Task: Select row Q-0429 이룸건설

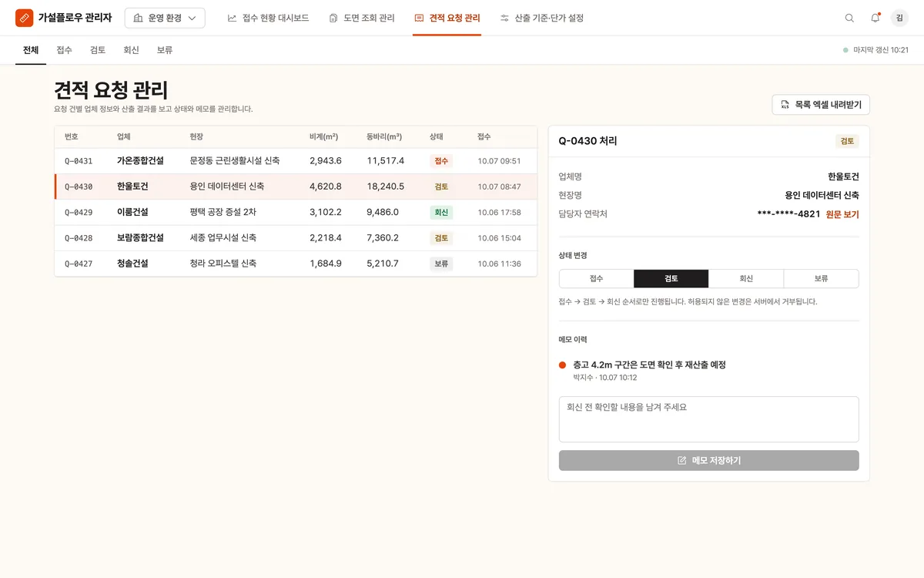Action: [x=296, y=212]
